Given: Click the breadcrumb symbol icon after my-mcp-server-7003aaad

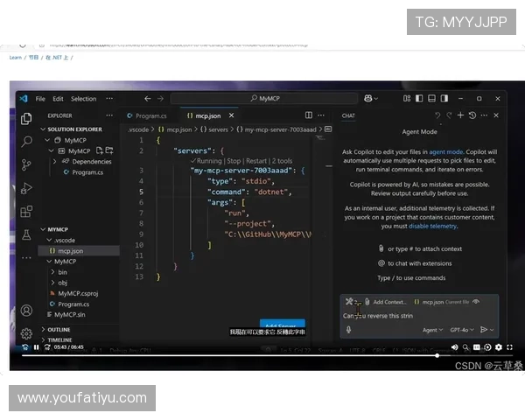Looking at the screenshot, I should click(x=328, y=129).
